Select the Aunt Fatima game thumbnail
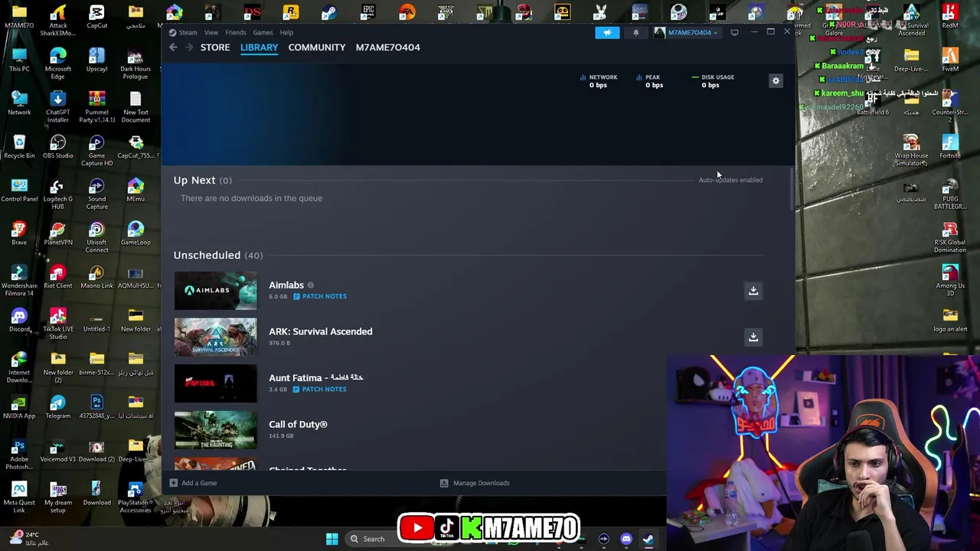 click(215, 383)
